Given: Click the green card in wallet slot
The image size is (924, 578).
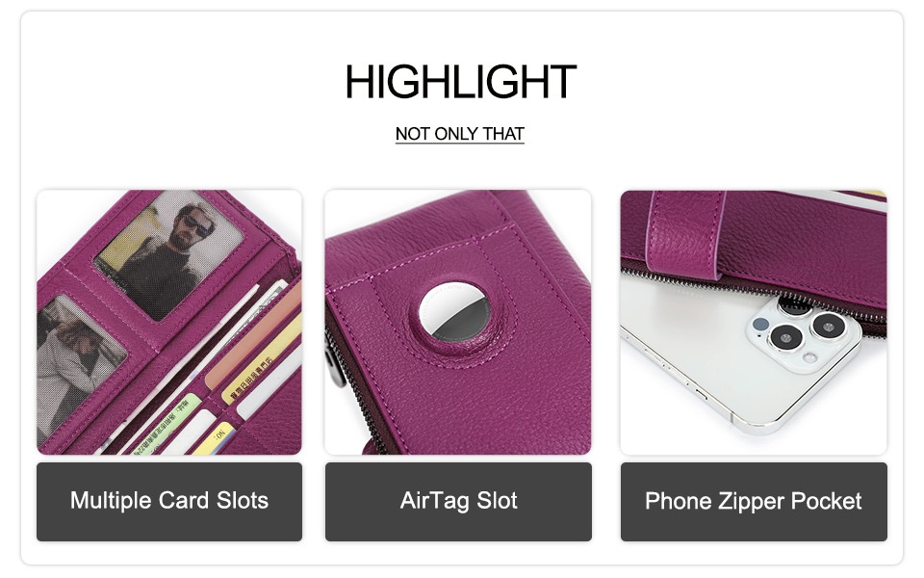Looking at the screenshot, I should [x=167, y=424].
